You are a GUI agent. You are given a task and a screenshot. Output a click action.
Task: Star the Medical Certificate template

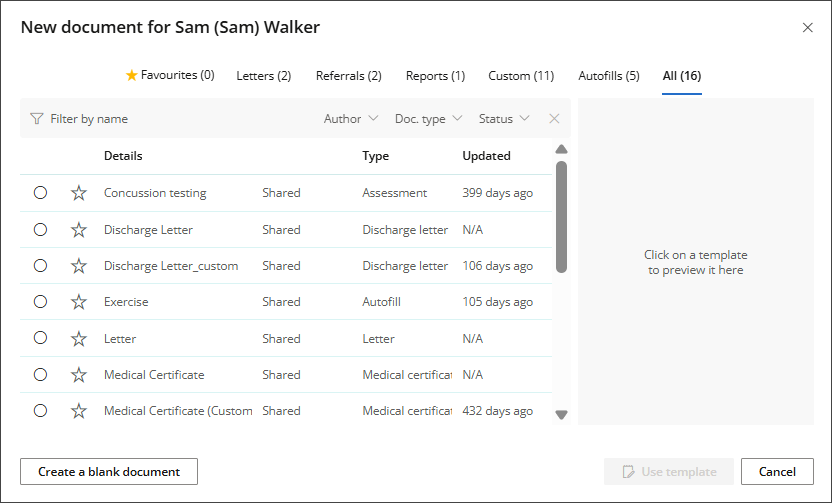tap(79, 375)
